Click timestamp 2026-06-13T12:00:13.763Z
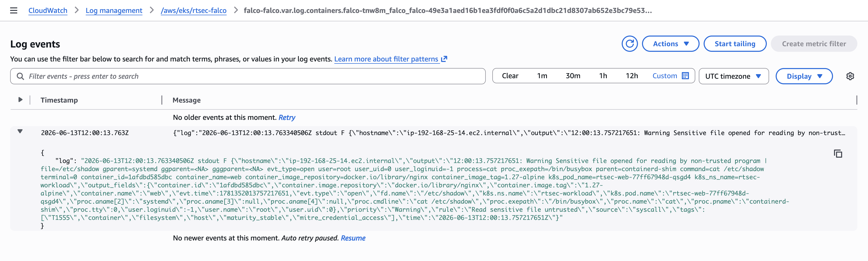This screenshot has height=261, width=868. (x=84, y=133)
